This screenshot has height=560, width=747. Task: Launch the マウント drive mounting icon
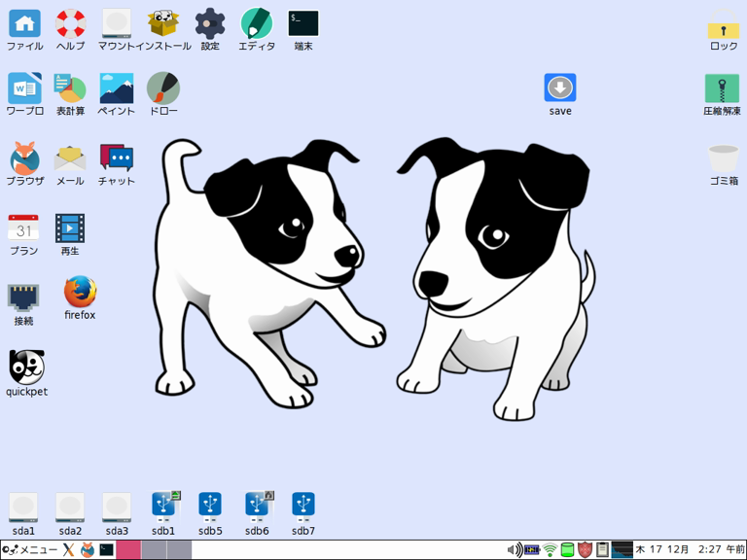pos(117,23)
